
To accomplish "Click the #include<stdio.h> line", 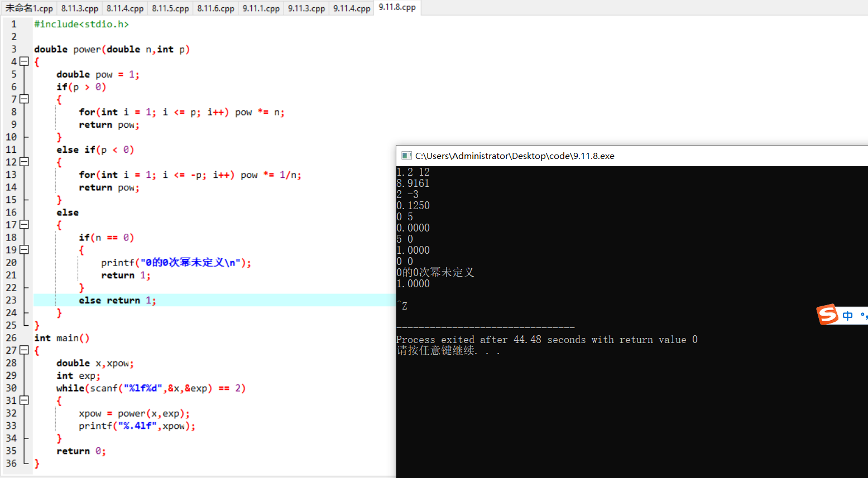I will click(81, 24).
